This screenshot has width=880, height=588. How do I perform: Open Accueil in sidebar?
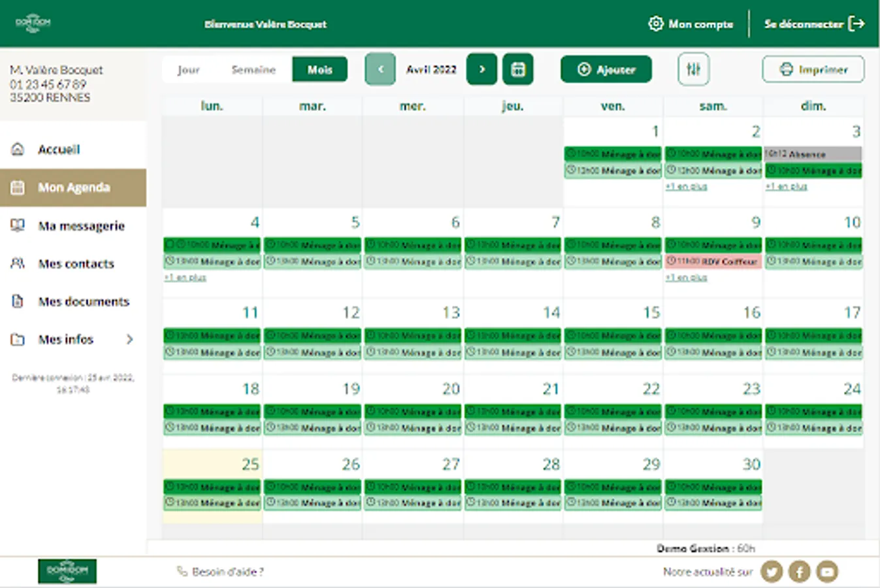pos(59,149)
